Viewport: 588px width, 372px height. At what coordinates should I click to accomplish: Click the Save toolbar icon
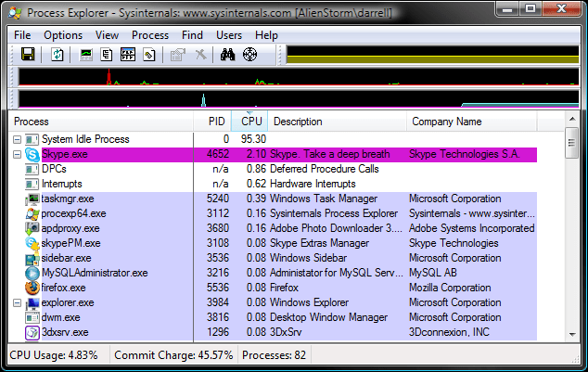[x=28, y=56]
